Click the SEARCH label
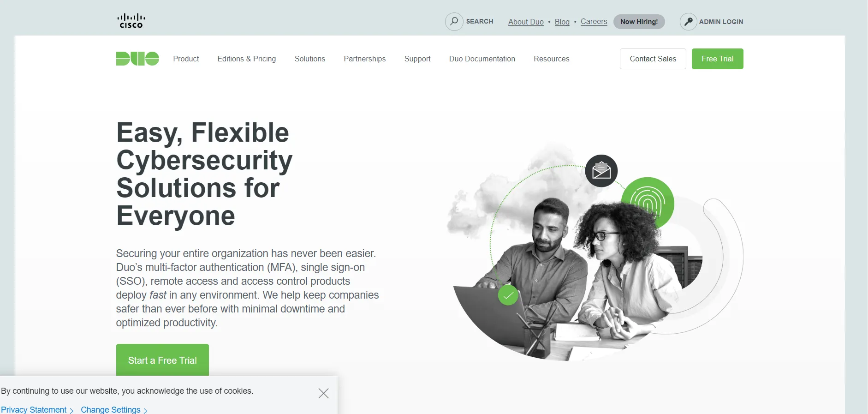The height and width of the screenshot is (414, 868). pyautogui.click(x=480, y=21)
